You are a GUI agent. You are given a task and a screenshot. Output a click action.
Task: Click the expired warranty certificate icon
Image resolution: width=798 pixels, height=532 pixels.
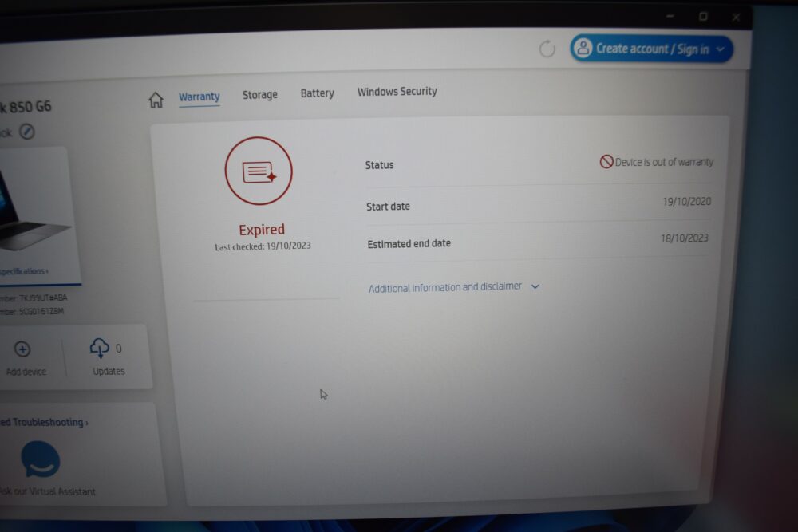[259, 171]
